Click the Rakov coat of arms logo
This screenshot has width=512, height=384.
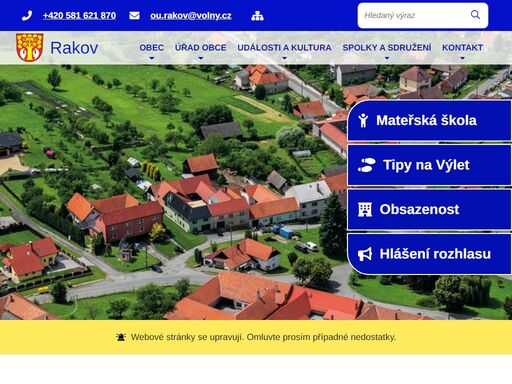tap(30, 47)
